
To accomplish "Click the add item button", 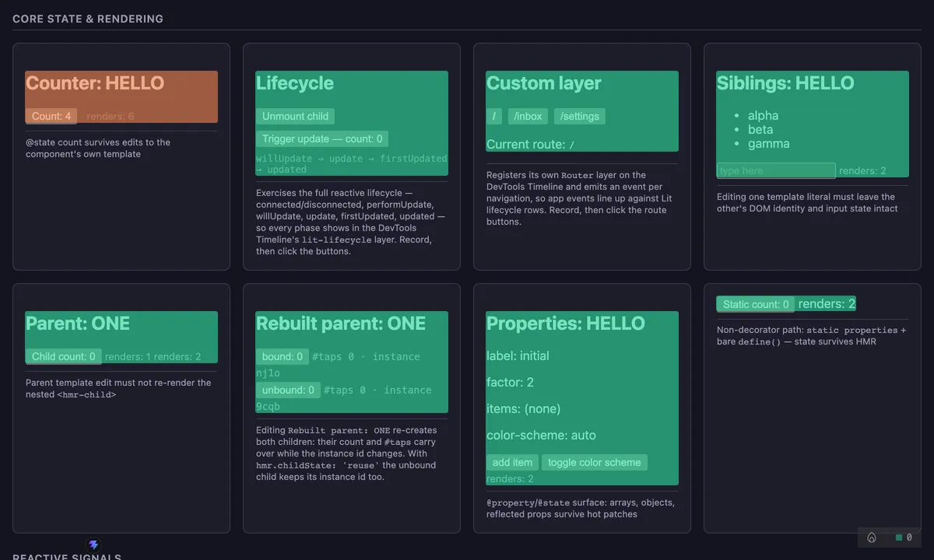I will click(x=512, y=462).
